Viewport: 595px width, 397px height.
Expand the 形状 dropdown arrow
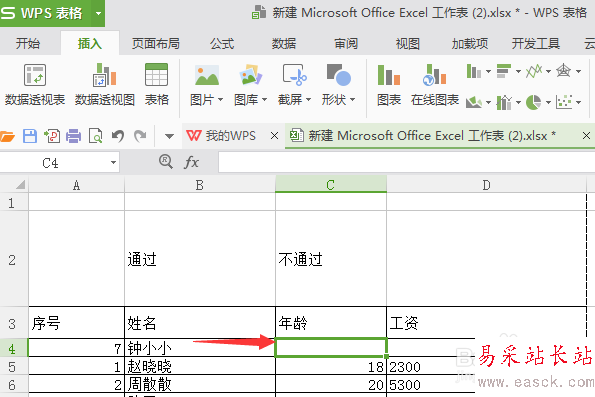tap(353, 100)
